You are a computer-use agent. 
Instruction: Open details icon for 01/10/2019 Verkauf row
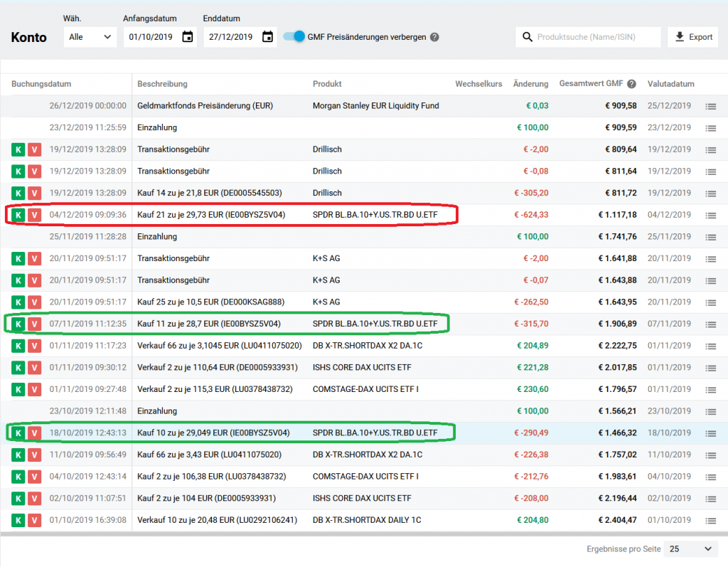tap(710, 520)
